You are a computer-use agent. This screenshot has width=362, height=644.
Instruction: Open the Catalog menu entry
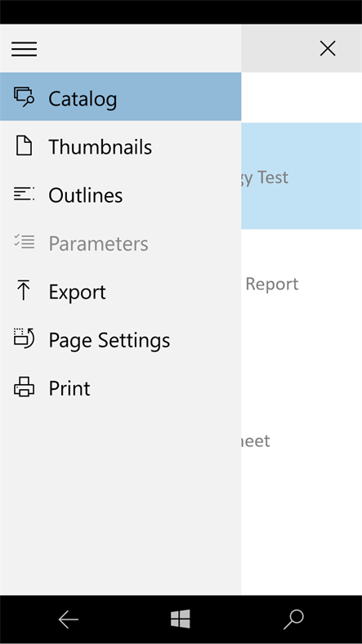pyautogui.click(x=120, y=97)
